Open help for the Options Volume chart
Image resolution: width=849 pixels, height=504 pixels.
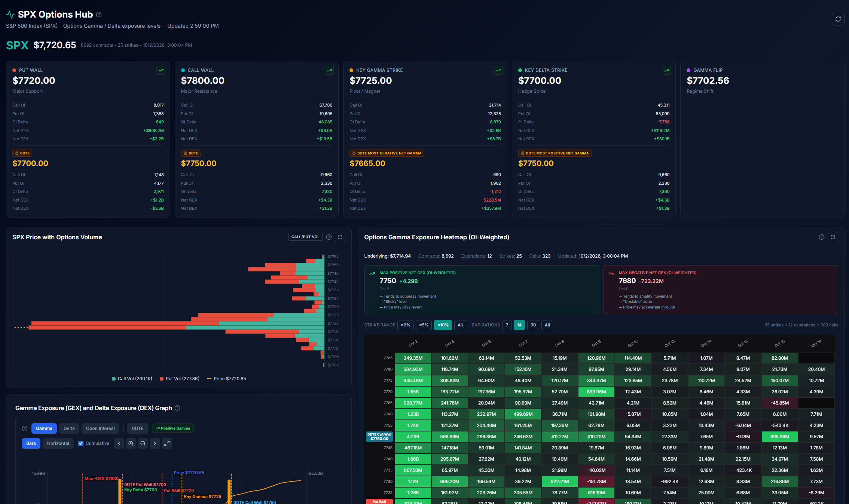[329, 237]
